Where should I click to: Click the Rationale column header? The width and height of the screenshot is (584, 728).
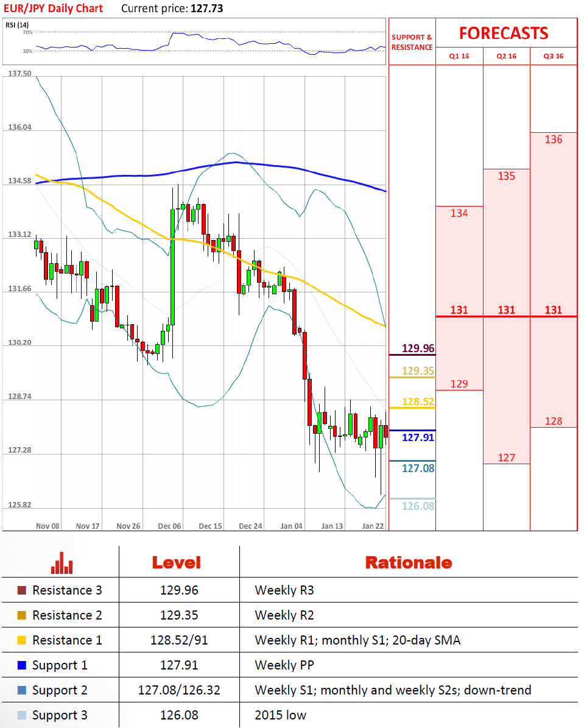(x=409, y=563)
